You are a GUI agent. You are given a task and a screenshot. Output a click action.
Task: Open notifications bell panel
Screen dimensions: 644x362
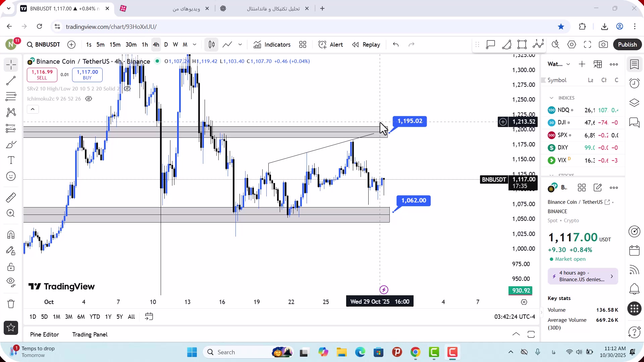click(x=634, y=289)
